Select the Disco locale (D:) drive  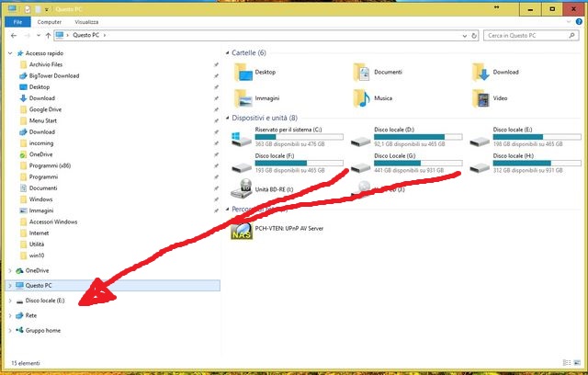pos(406,137)
